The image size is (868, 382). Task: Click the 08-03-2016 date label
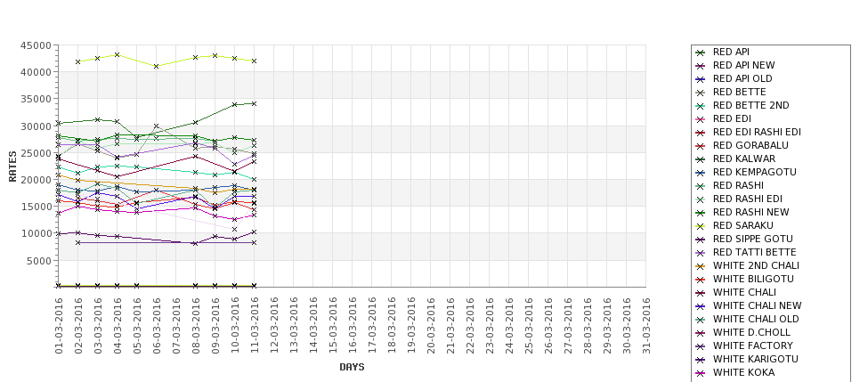[x=195, y=326]
